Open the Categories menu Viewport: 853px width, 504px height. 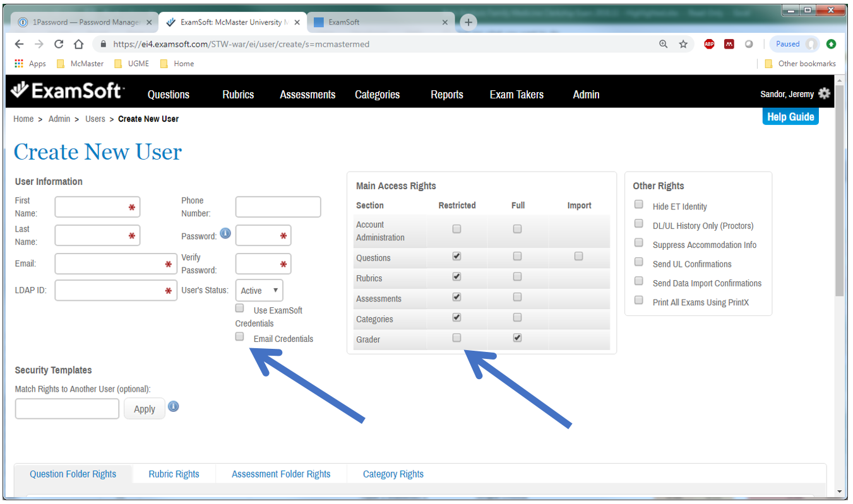(378, 95)
